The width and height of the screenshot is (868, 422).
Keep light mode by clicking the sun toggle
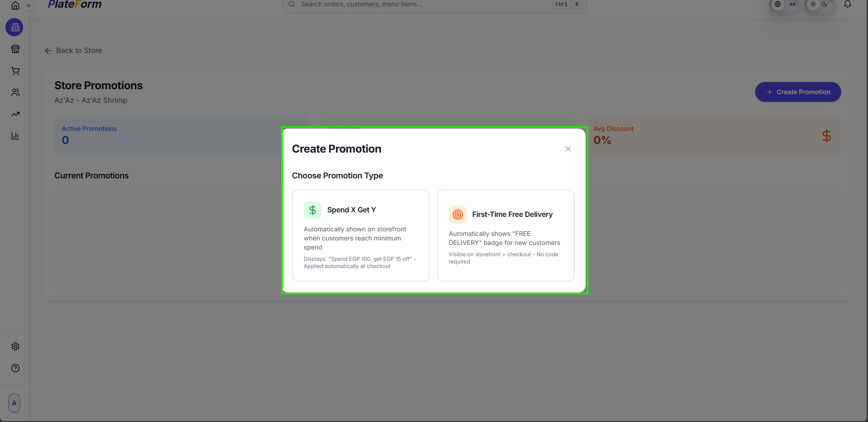pos(813,4)
